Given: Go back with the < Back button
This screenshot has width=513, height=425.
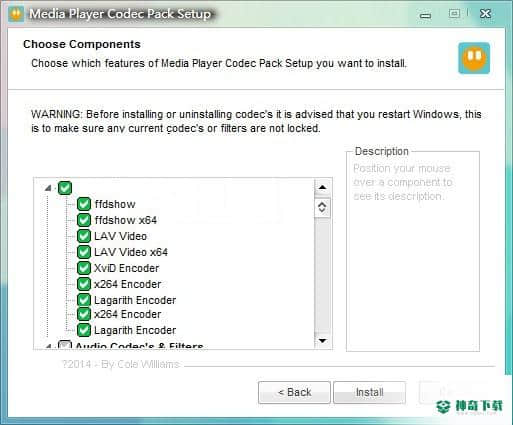Looking at the screenshot, I should click(x=294, y=392).
